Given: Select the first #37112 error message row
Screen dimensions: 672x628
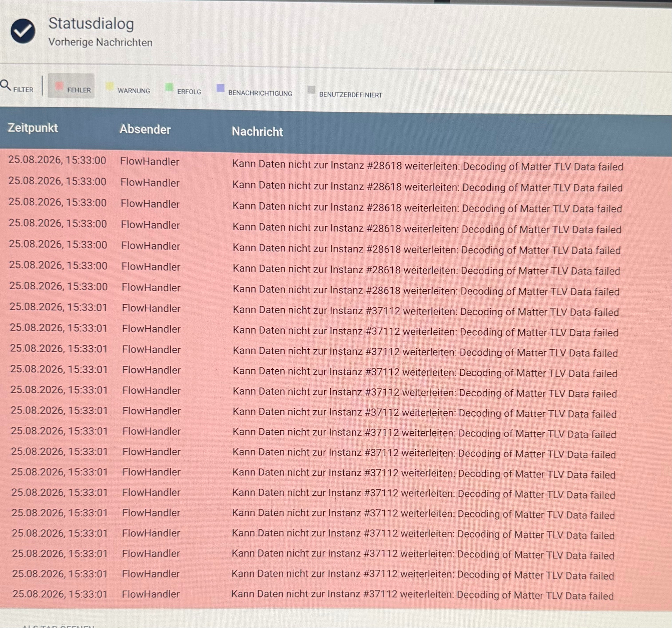Looking at the screenshot, I should click(336, 309).
